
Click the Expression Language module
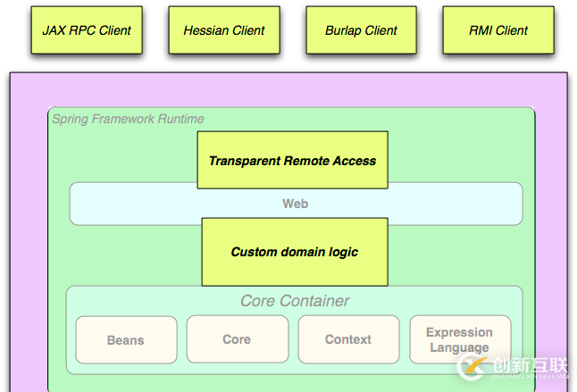click(x=459, y=339)
